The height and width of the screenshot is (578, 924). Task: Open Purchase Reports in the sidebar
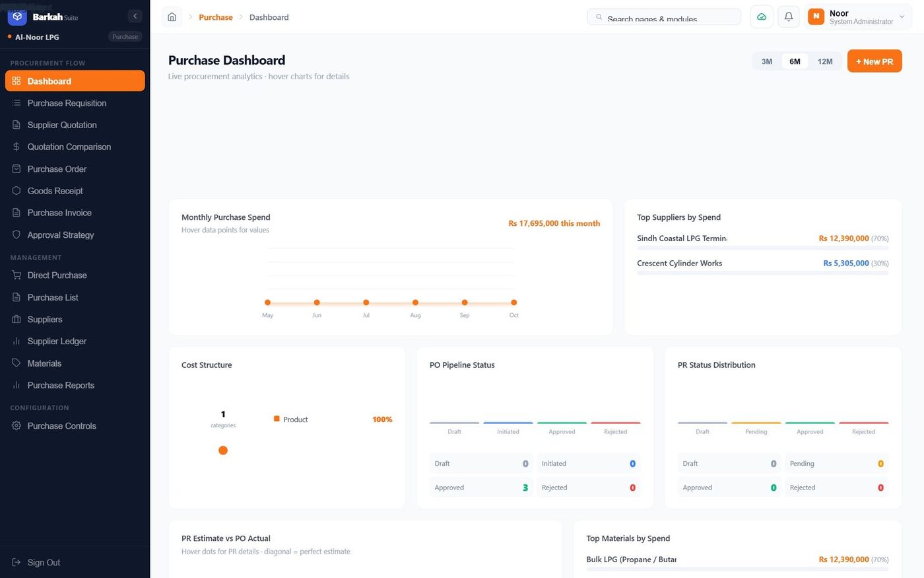tap(75, 385)
